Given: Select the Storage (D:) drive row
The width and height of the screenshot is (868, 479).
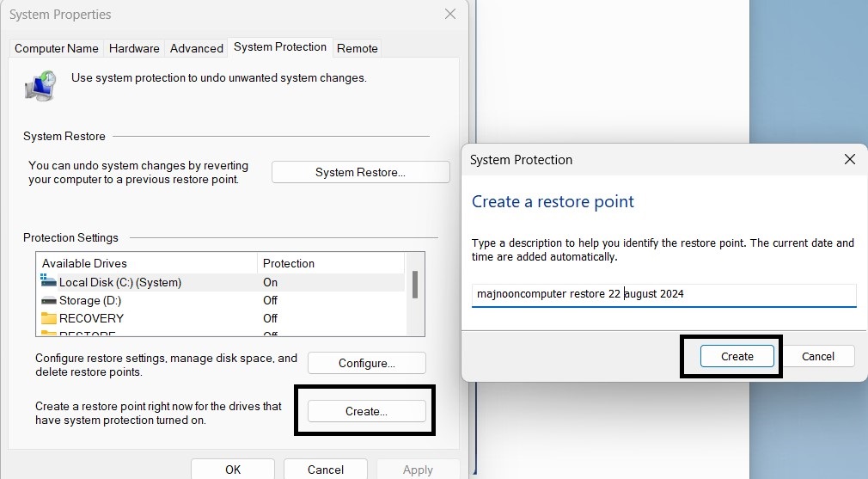Looking at the screenshot, I should coord(222,301).
